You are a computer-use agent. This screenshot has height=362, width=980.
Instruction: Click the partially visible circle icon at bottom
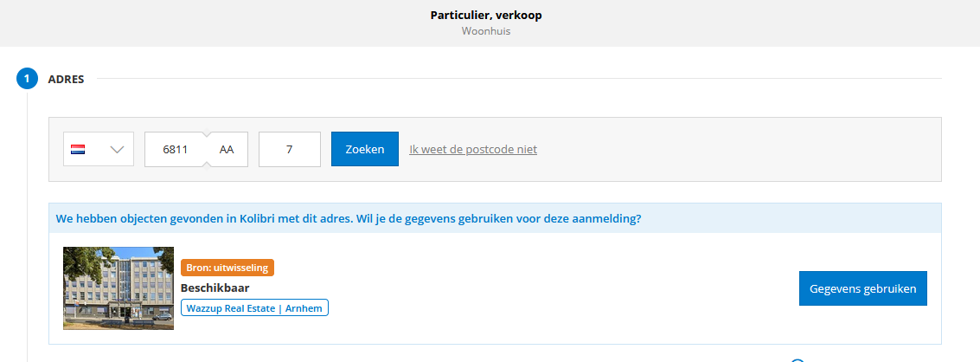click(797, 360)
